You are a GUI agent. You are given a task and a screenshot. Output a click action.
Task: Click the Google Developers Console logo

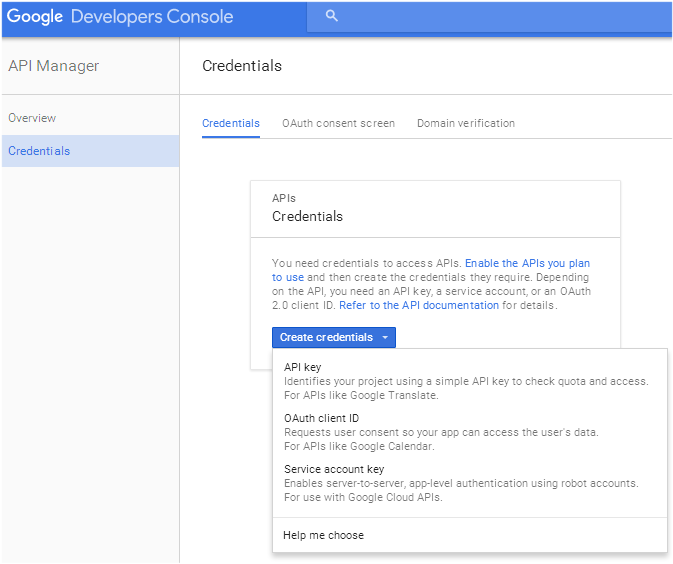click(120, 17)
